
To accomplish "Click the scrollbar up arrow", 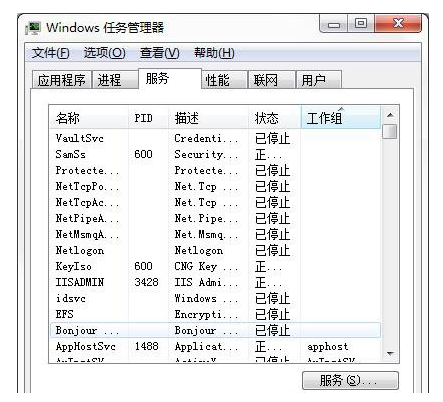I will pyautogui.click(x=390, y=115).
